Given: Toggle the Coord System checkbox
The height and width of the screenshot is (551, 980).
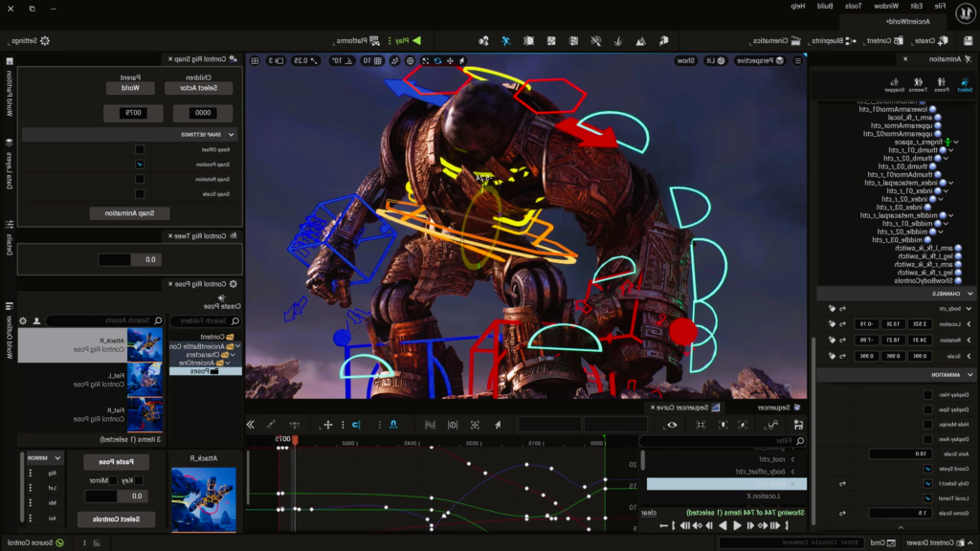Looking at the screenshot, I should [927, 469].
